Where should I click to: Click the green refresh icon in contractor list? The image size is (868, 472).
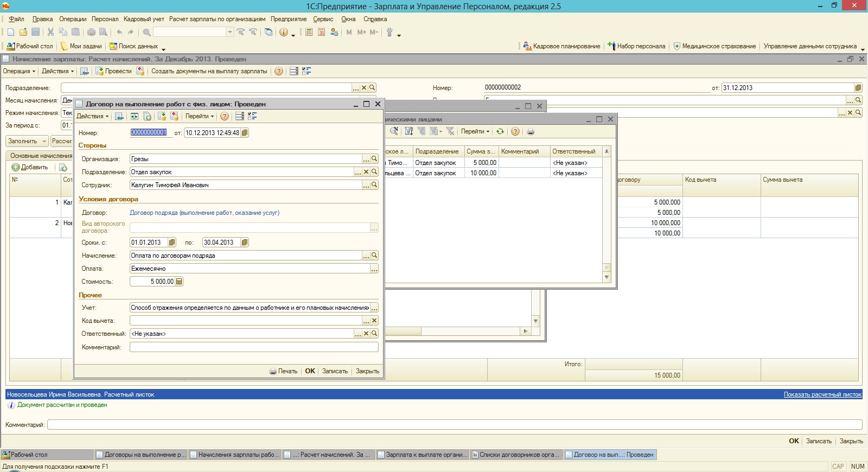tap(500, 131)
